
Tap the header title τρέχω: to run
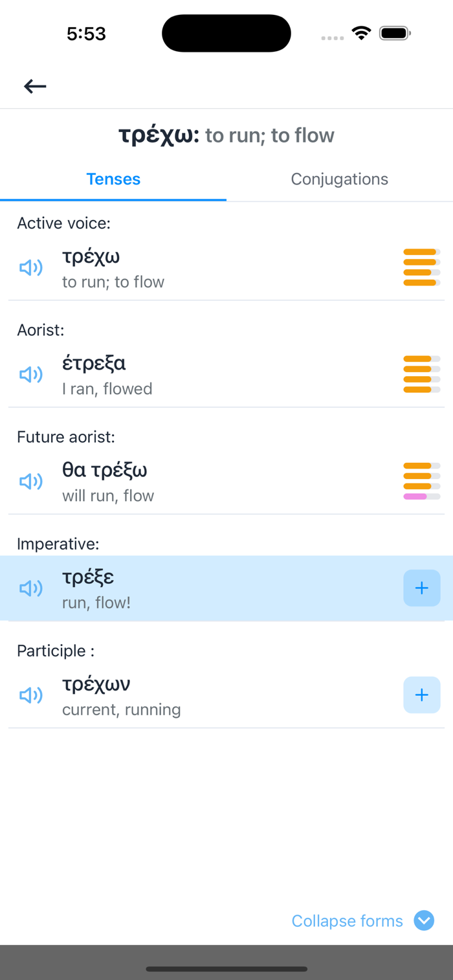click(x=226, y=135)
